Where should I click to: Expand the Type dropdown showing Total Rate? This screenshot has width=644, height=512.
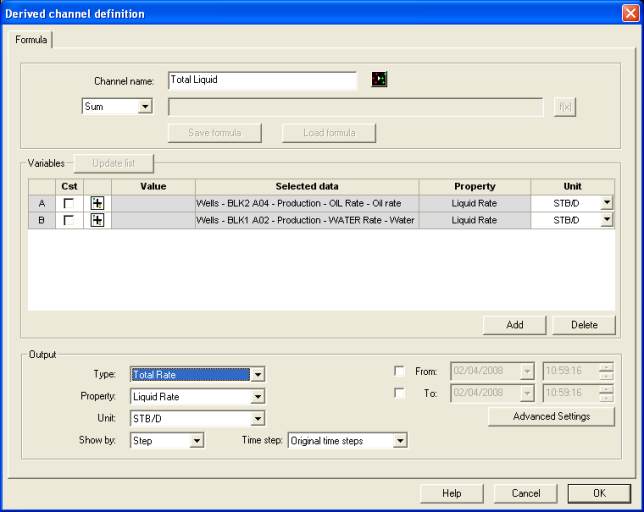point(257,375)
